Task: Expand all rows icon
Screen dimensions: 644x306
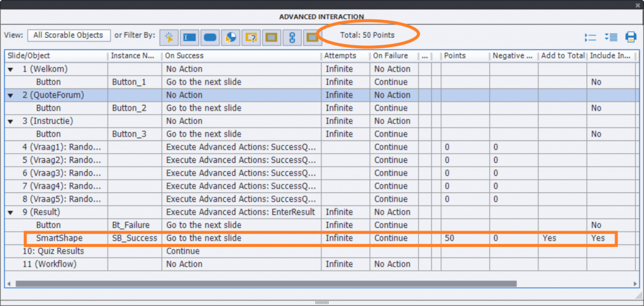Action: click(610, 37)
